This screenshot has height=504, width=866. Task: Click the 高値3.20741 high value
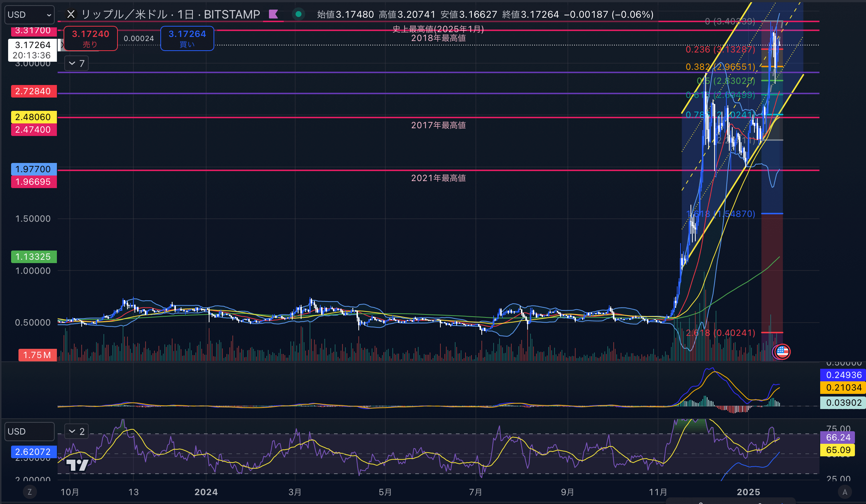(407, 14)
